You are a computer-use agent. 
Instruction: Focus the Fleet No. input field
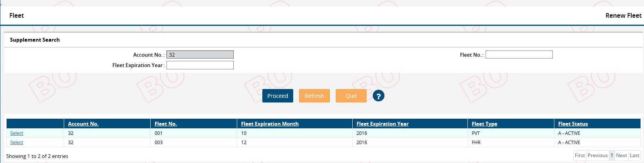[x=519, y=55]
